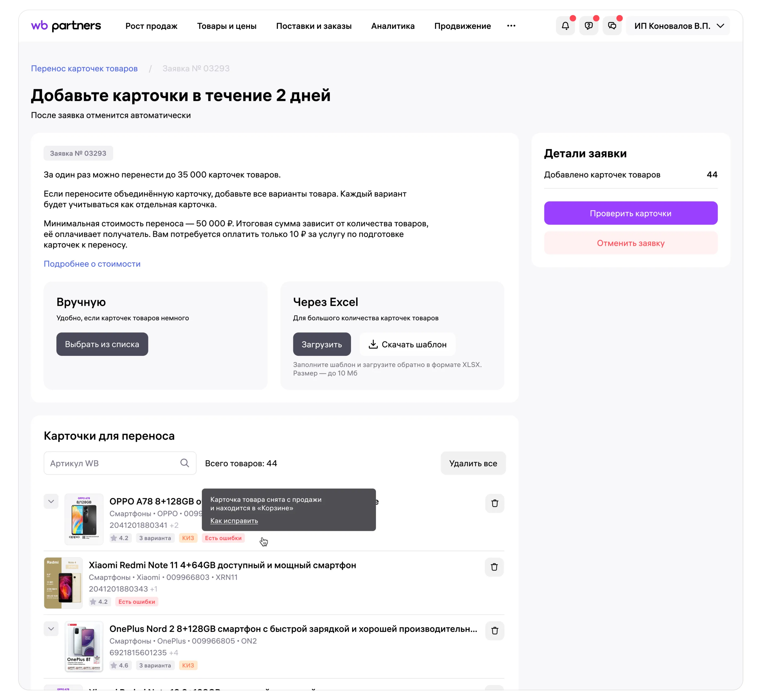762x700 pixels.
Task: Open the support question chat icon
Action: 589,26
